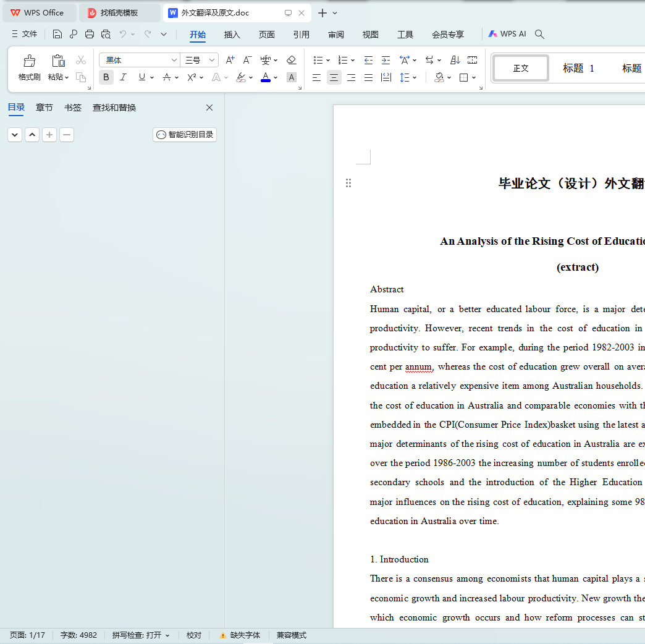Click the Undo arrow icon
The height and width of the screenshot is (644, 645).
point(122,34)
